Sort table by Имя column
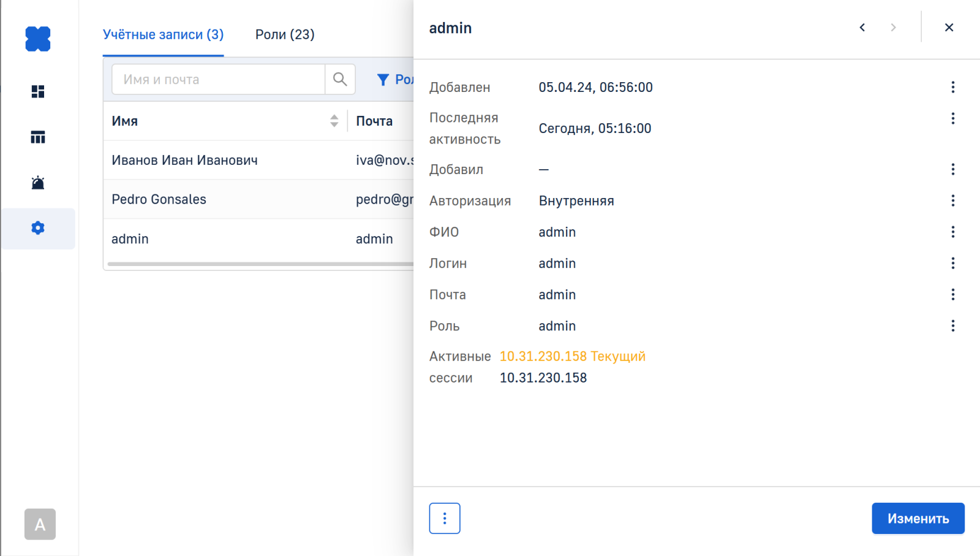 334,121
